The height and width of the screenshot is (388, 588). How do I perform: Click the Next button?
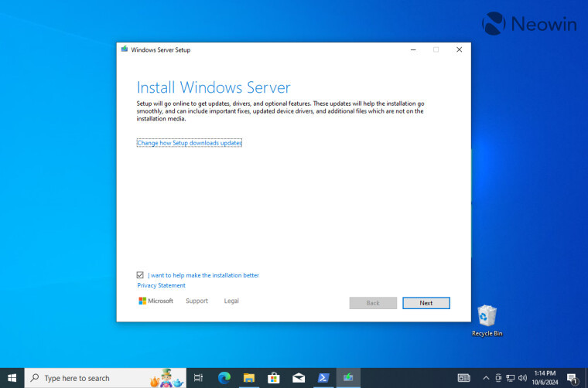(x=426, y=303)
